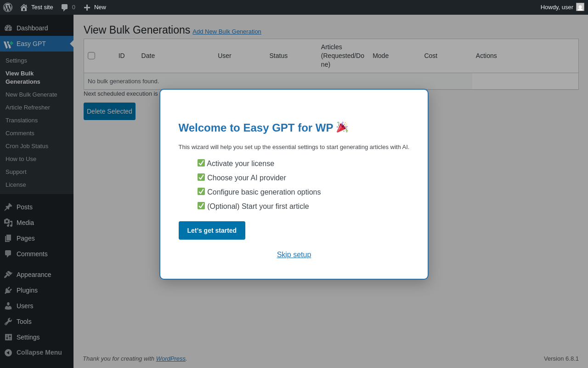The height and width of the screenshot is (368, 588).
Task: Open the Tools menu label
Action: [x=24, y=322]
